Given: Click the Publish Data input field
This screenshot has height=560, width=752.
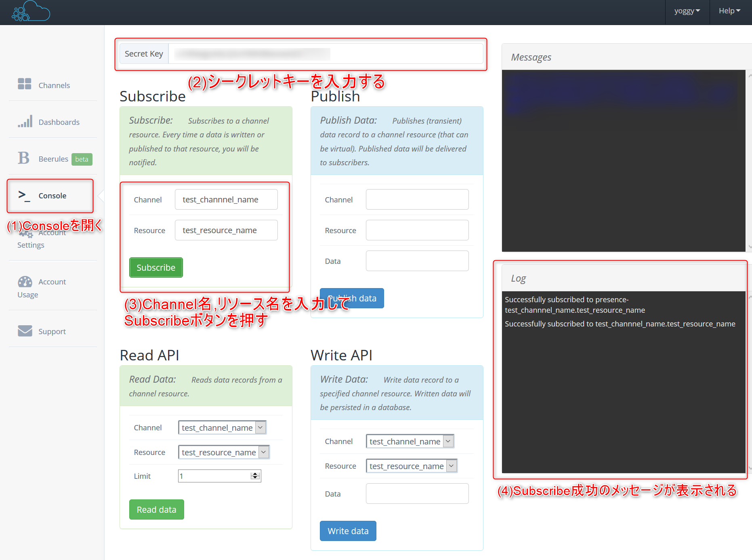Looking at the screenshot, I should (417, 261).
